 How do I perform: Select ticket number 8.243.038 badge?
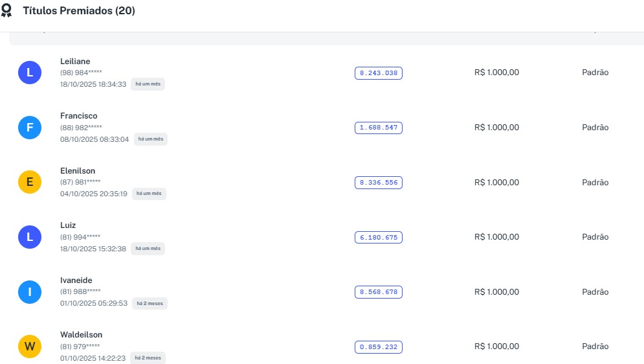(379, 73)
